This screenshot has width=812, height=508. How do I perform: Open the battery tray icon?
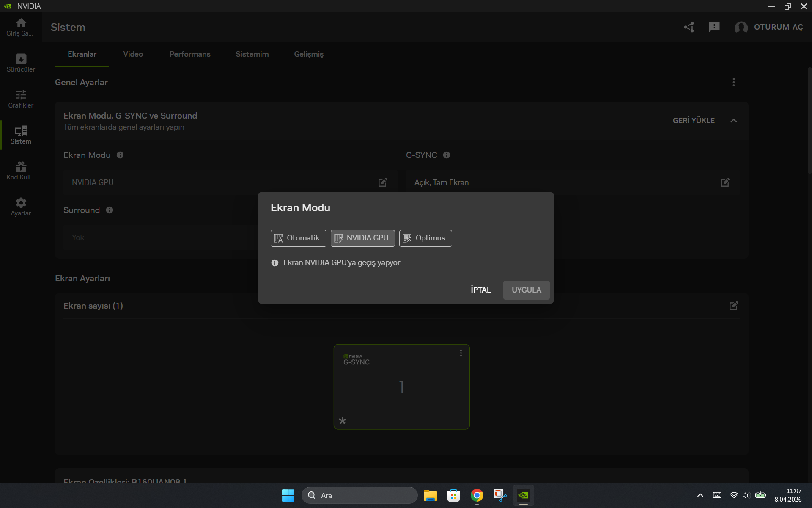760,495
